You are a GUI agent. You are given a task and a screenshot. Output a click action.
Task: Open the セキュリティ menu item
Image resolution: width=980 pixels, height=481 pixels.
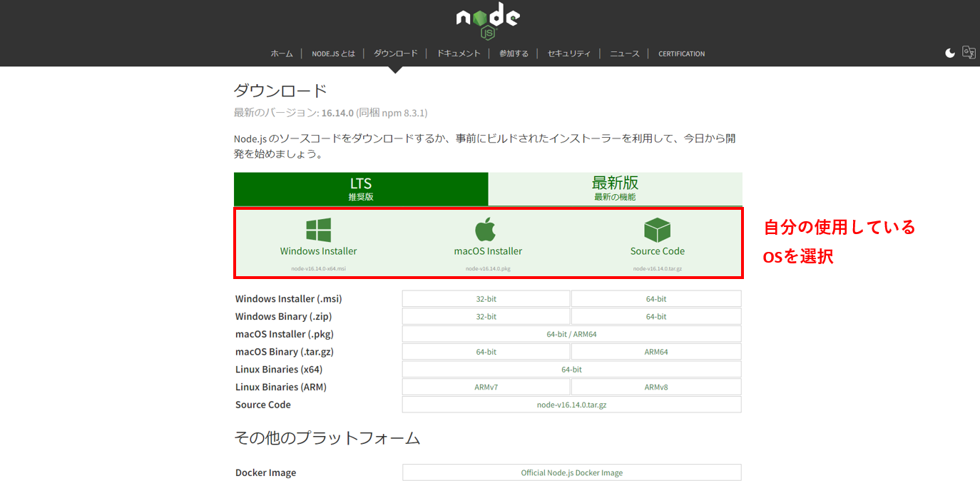[x=569, y=54]
